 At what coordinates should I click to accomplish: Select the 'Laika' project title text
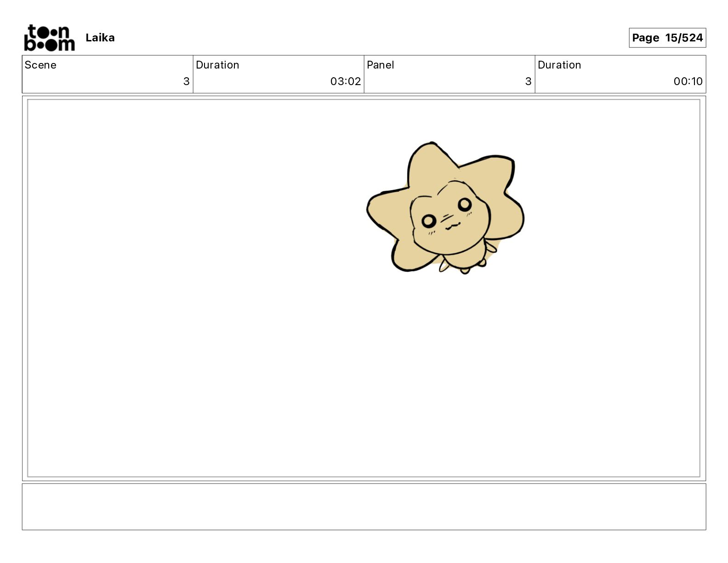pyautogui.click(x=100, y=38)
